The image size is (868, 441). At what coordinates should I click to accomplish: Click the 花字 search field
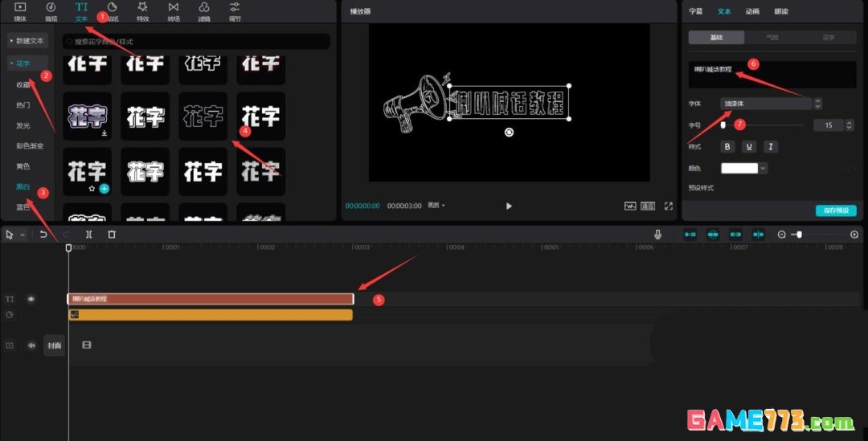[x=196, y=42]
